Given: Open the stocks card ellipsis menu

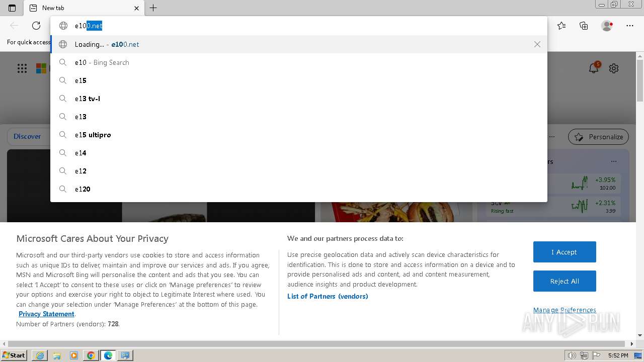Looking at the screenshot, I should [613, 161].
